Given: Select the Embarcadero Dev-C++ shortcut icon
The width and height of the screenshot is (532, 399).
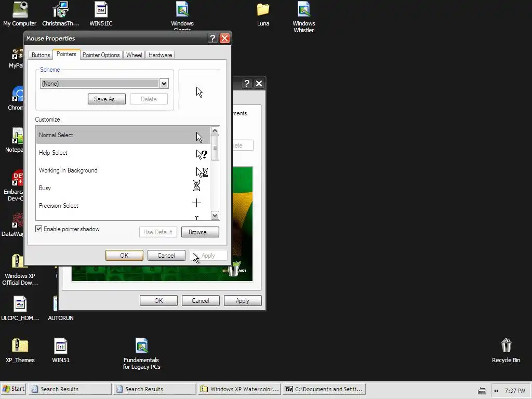Looking at the screenshot, I should pyautogui.click(x=14, y=185).
